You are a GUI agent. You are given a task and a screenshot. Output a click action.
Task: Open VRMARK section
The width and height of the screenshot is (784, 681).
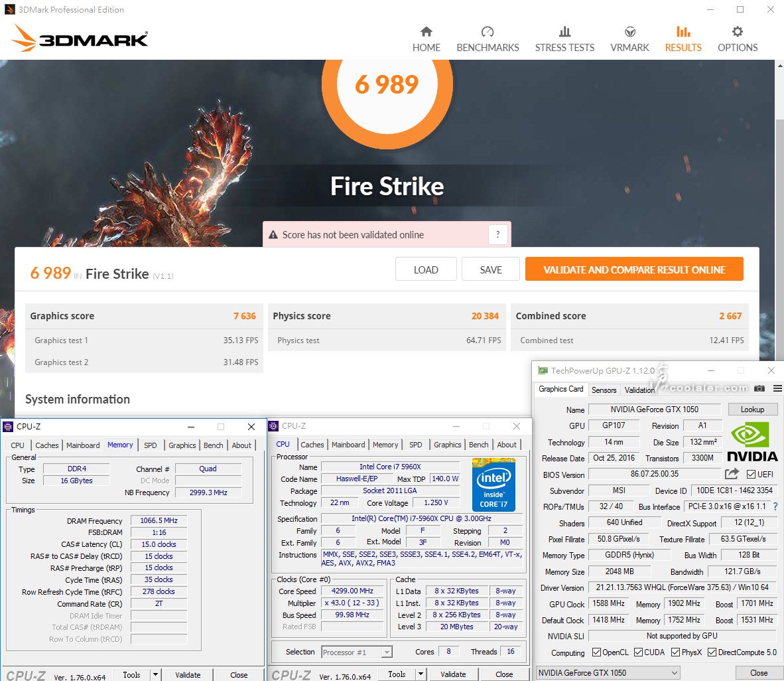629,39
